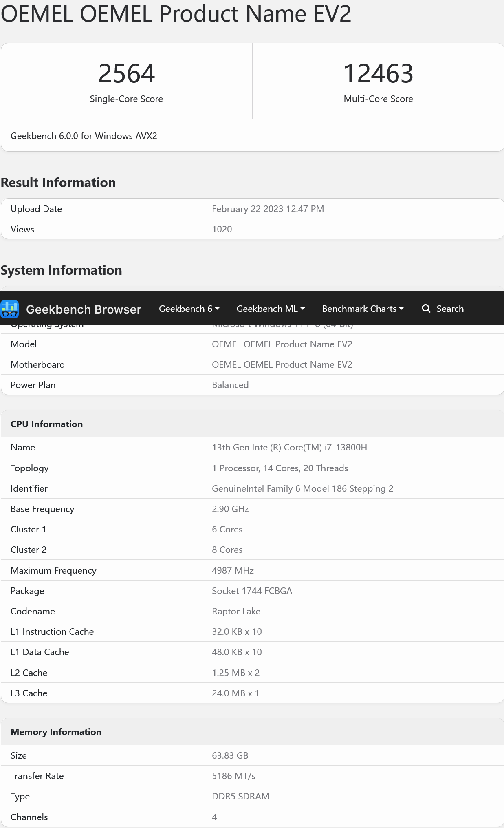Select the i7-13800H CPU name value
This screenshot has width=504, height=828.
(289, 447)
